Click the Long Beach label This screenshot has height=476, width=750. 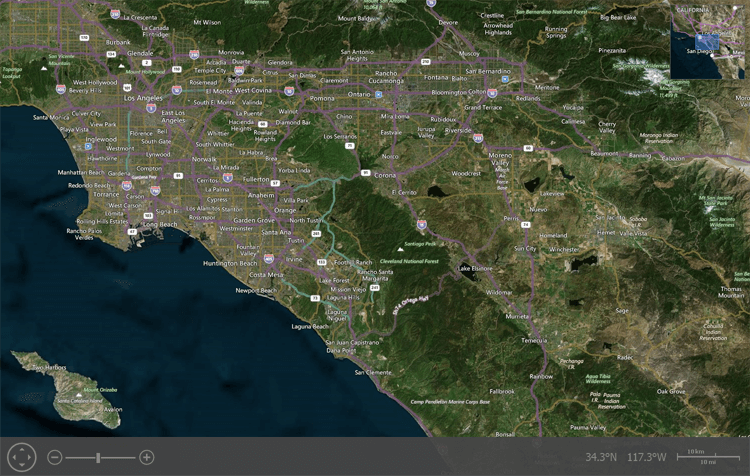pos(160,224)
